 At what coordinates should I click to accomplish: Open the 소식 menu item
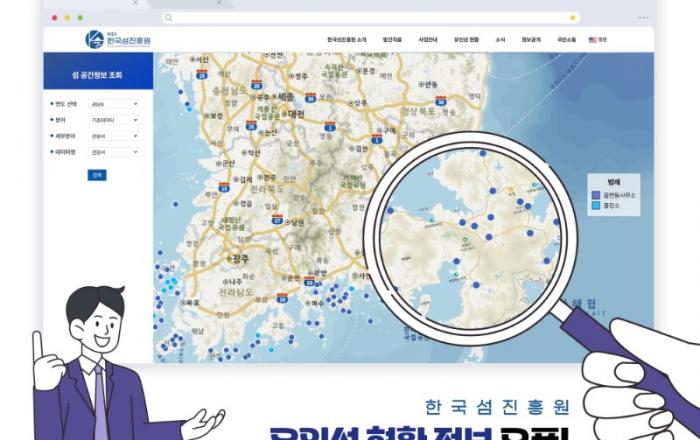(x=500, y=40)
